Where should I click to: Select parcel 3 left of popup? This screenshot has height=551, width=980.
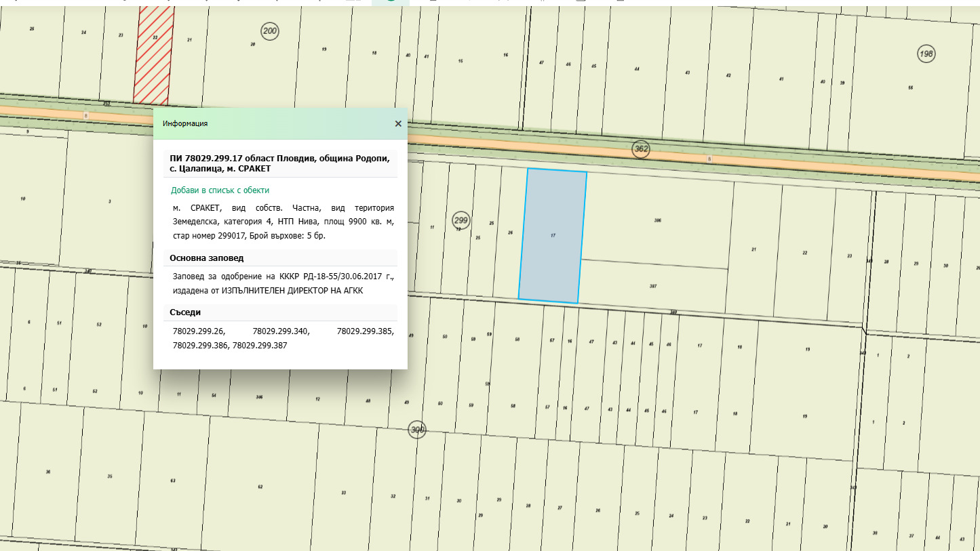click(x=109, y=201)
